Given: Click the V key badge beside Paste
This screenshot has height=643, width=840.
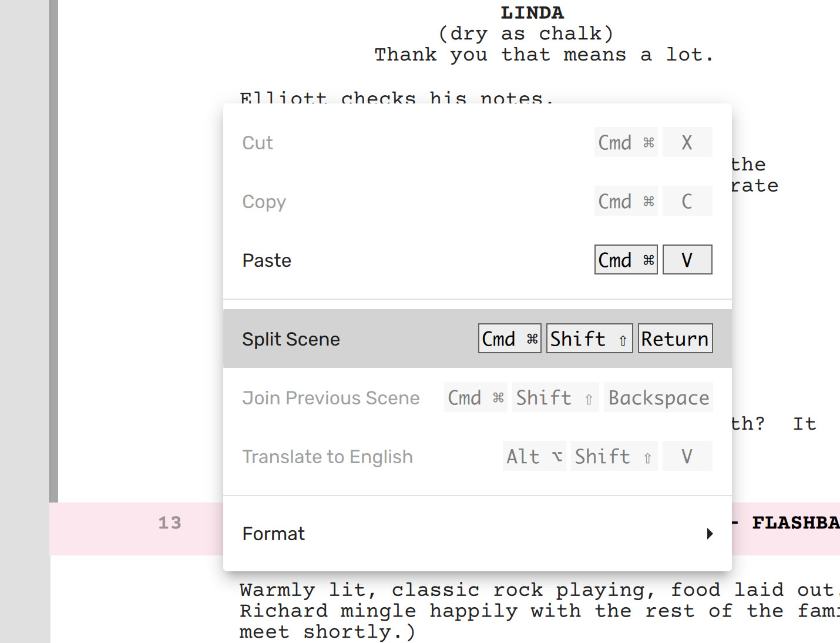Looking at the screenshot, I should [687, 260].
